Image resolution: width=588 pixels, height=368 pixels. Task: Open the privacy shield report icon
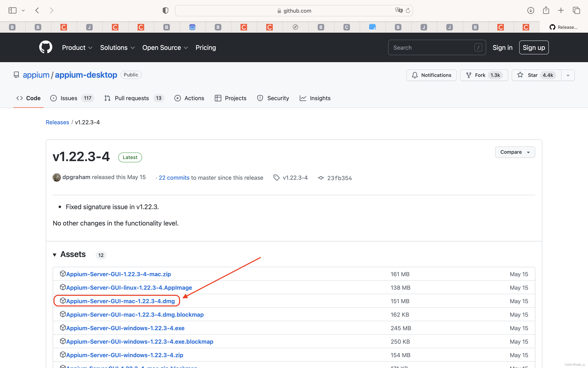click(165, 10)
